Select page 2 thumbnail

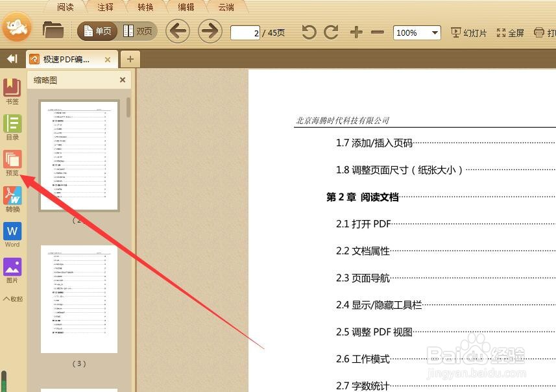point(79,156)
